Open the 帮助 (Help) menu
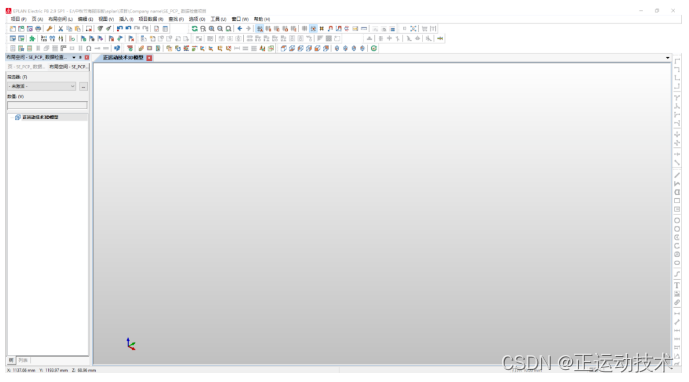 (x=261, y=19)
